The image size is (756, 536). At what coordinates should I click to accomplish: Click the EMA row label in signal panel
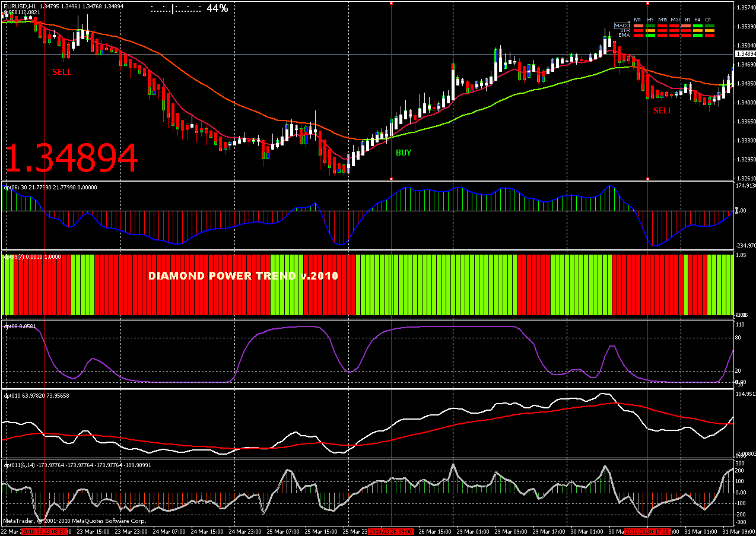click(x=624, y=35)
